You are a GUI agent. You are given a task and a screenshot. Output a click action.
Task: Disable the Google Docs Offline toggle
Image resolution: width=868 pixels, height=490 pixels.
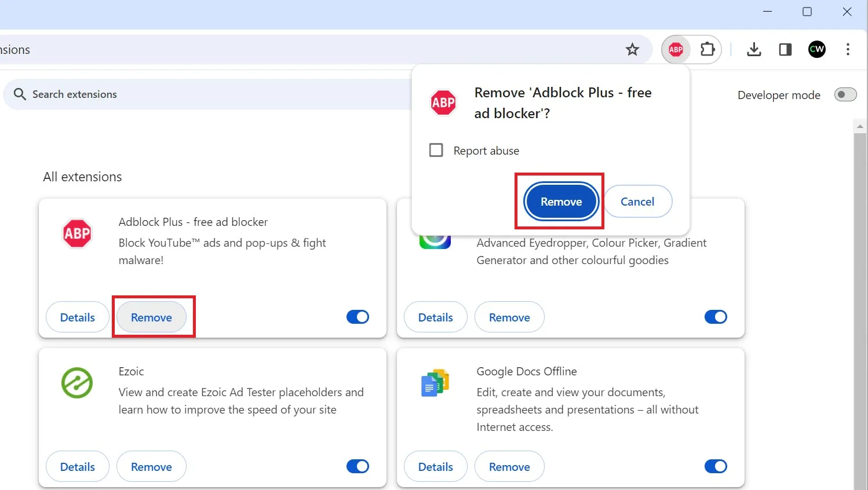click(x=716, y=466)
